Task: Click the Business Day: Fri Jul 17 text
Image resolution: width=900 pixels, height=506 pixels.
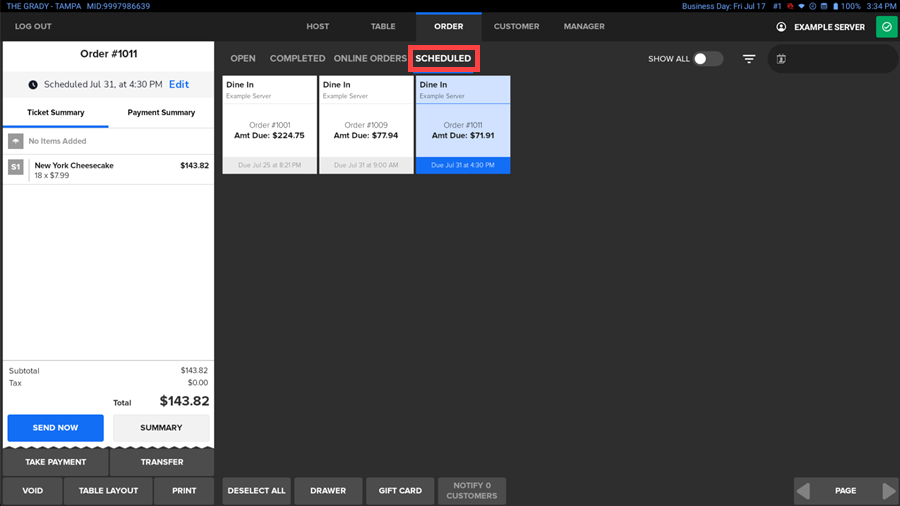Action: (724, 6)
